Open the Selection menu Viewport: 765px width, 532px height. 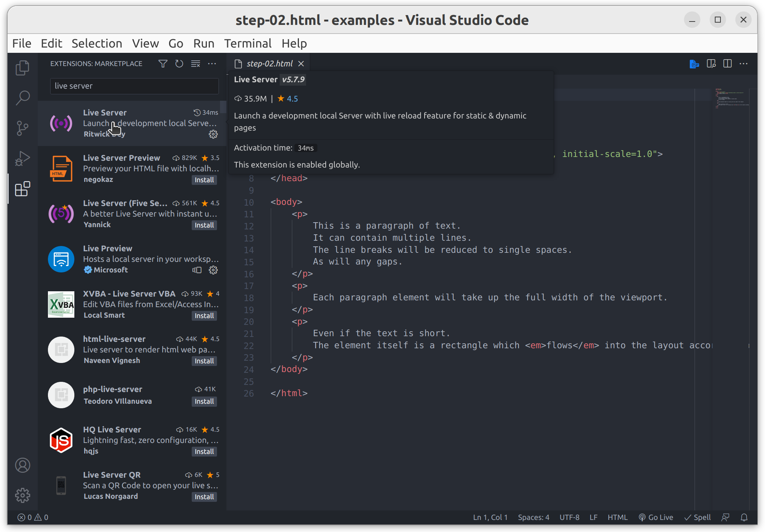(x=97, y=43)
